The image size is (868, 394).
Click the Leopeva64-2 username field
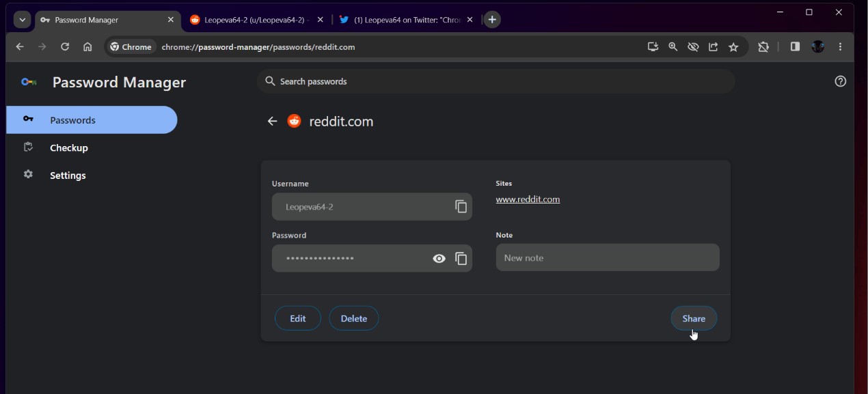[372, 206]
